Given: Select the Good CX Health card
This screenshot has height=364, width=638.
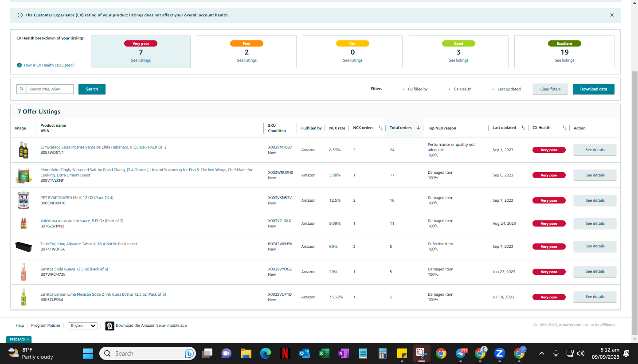Looking at the screenshot, I should point(458,52).
